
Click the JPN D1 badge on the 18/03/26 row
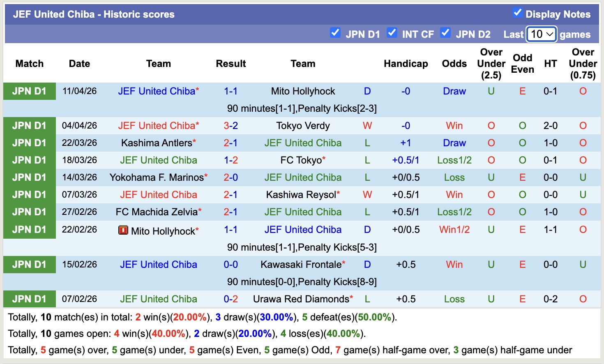pyautogui.click(x=29, y=160)
